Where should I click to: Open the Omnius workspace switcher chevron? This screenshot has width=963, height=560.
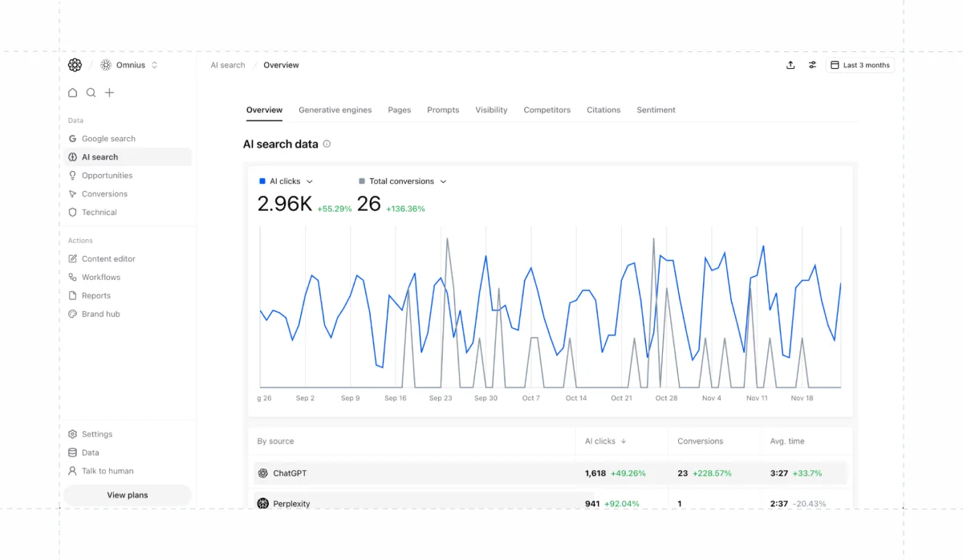click(153, 65)
